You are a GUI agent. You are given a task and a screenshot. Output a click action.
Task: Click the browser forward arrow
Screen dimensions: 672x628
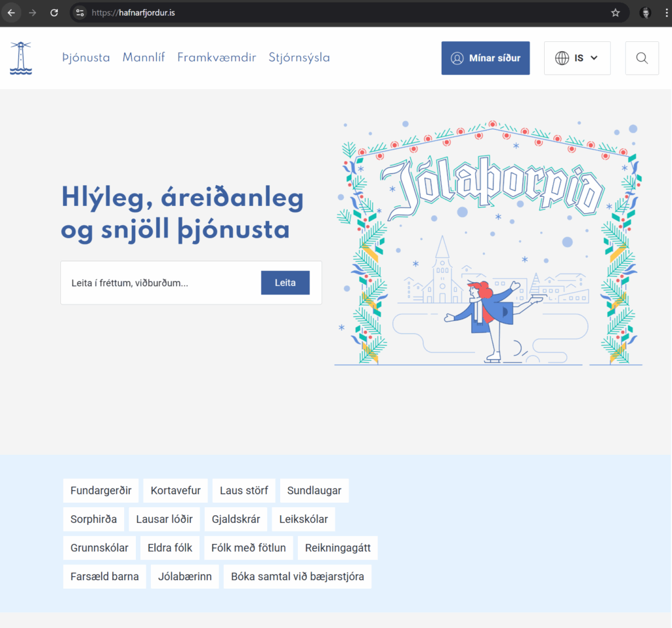pyautogui.click(x=33, y=12)
